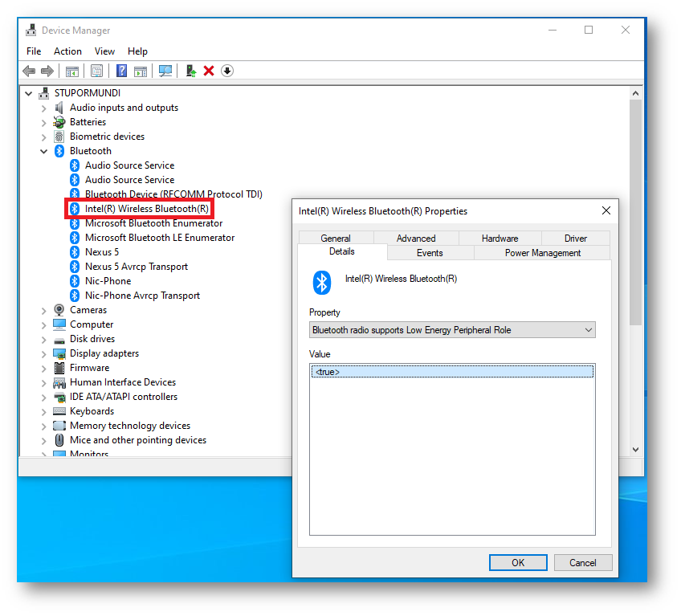Screen dimensions: 681x616
Task: Select the Nic-Phone Avrcp Transport entry
Action: coord(142,296)
